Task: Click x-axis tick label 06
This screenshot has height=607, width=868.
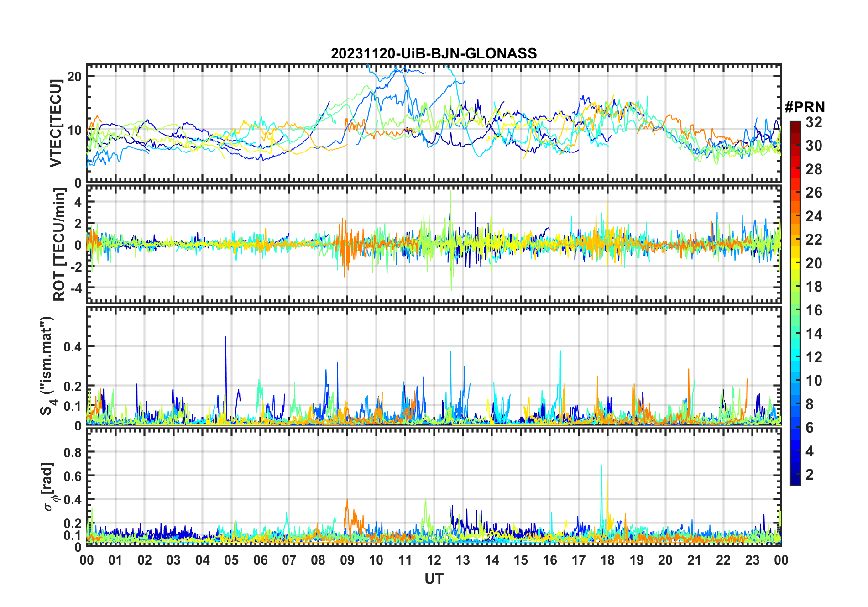Action: coord(260,560)
